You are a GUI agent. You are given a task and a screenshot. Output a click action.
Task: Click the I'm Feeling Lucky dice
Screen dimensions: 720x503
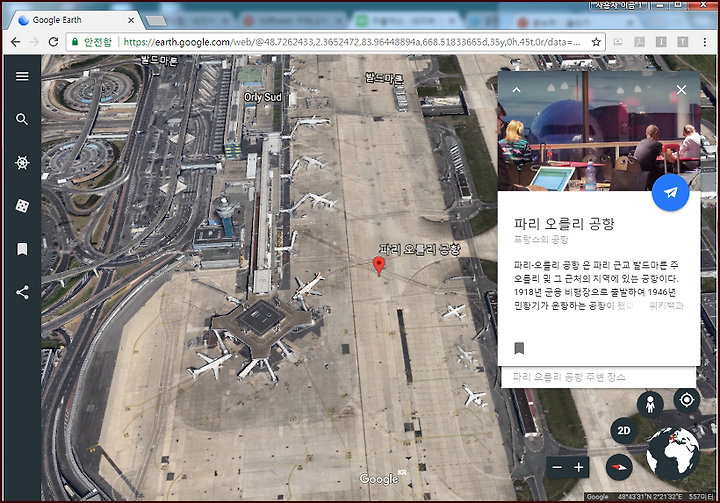click(x=22, y=206)
